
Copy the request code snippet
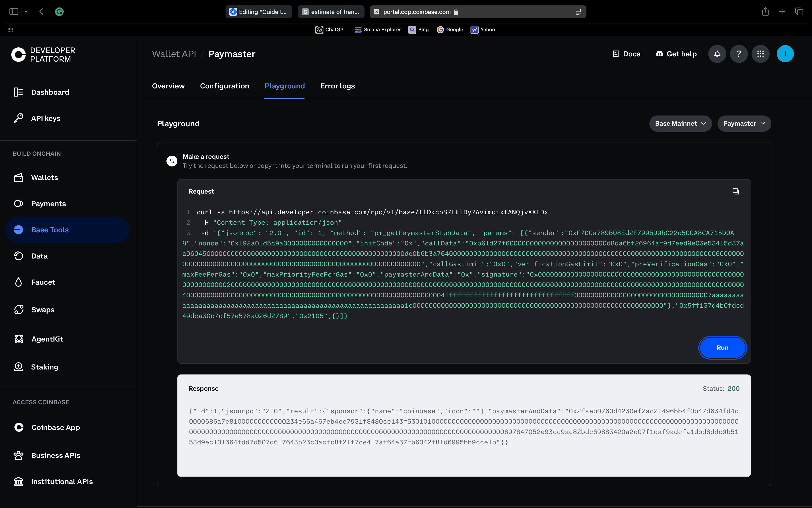pos(735,191)
